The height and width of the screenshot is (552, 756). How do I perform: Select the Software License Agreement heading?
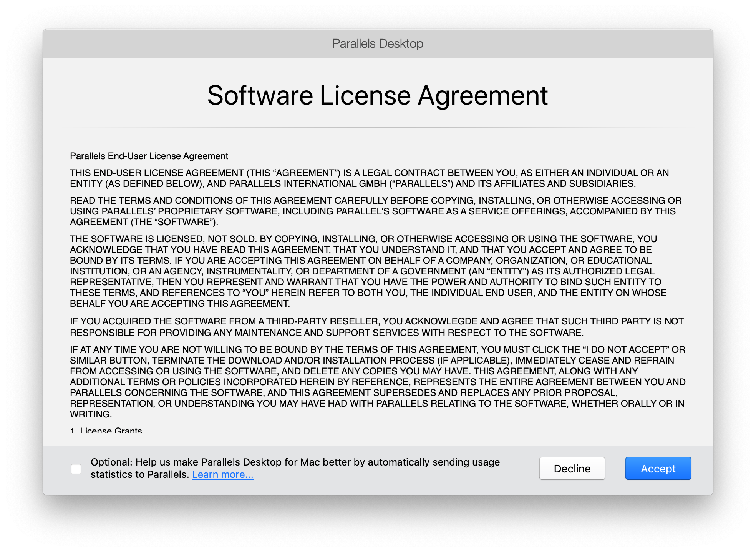pos(378,96)
